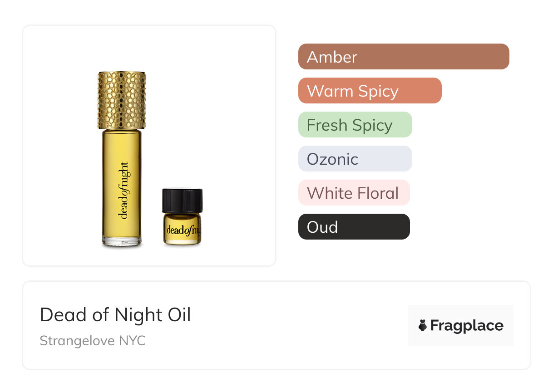This screenshot has width=553, height=392.
Task: Open the Dead of Night Oil title
Action: pyautogui.click(x=115, y=315)
